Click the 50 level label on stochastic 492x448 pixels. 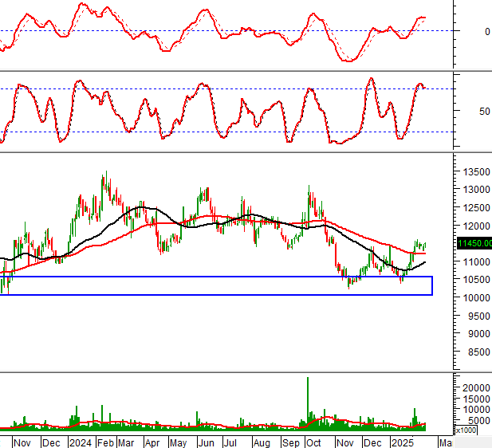[485, 112]
